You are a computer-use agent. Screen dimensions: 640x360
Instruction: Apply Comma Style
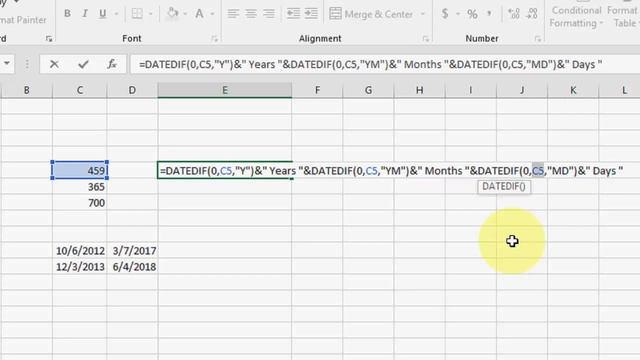coord(489,14)
